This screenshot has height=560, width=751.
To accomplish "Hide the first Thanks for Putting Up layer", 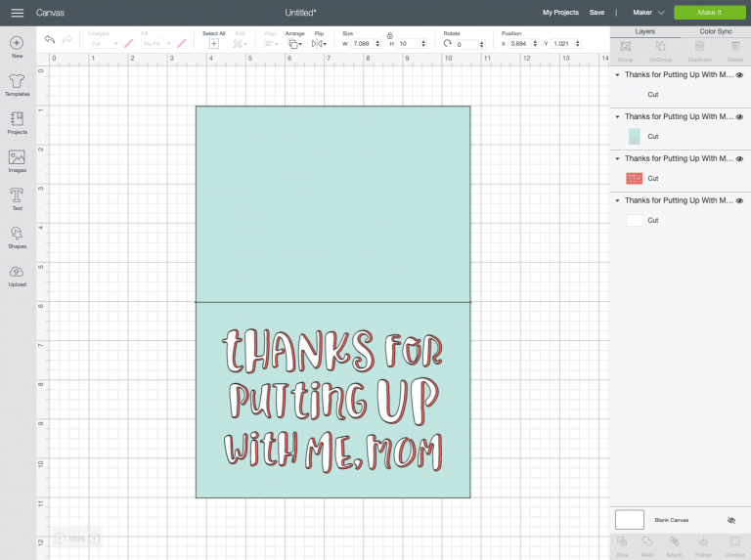I will pyautogui.click(x=739, y=75).
